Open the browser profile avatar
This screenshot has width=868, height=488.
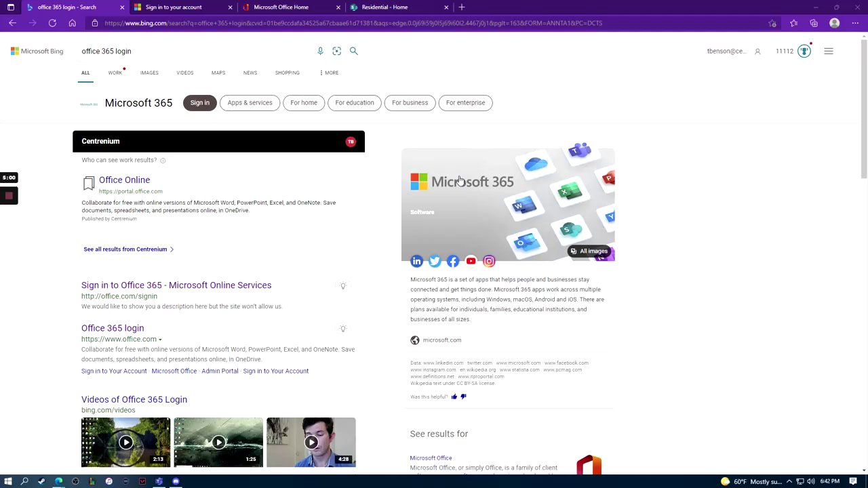835,23
